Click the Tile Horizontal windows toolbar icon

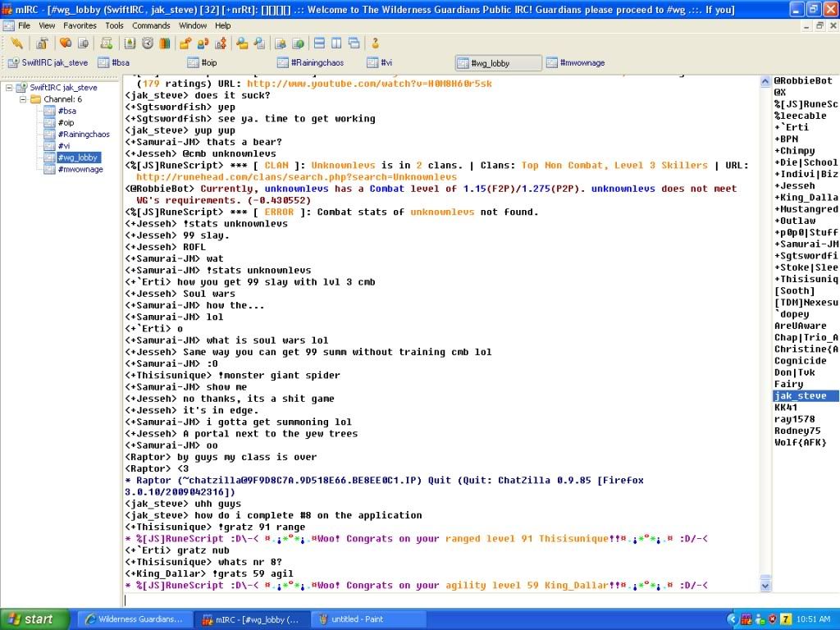coord(319,43)
